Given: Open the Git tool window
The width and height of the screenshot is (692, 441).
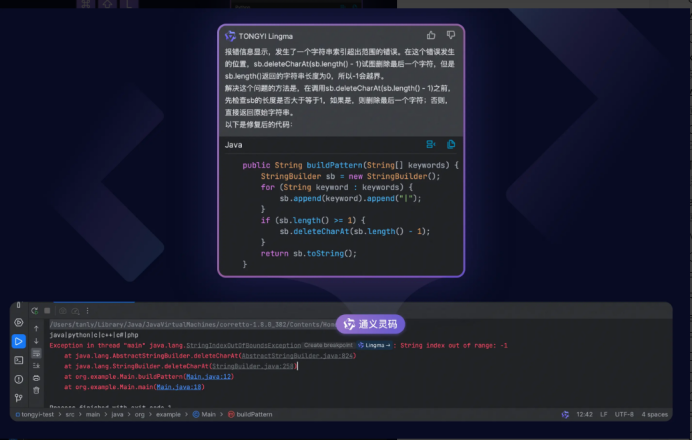Looking at the screenshot, I should pyautogui.click(x=19, y=398).
